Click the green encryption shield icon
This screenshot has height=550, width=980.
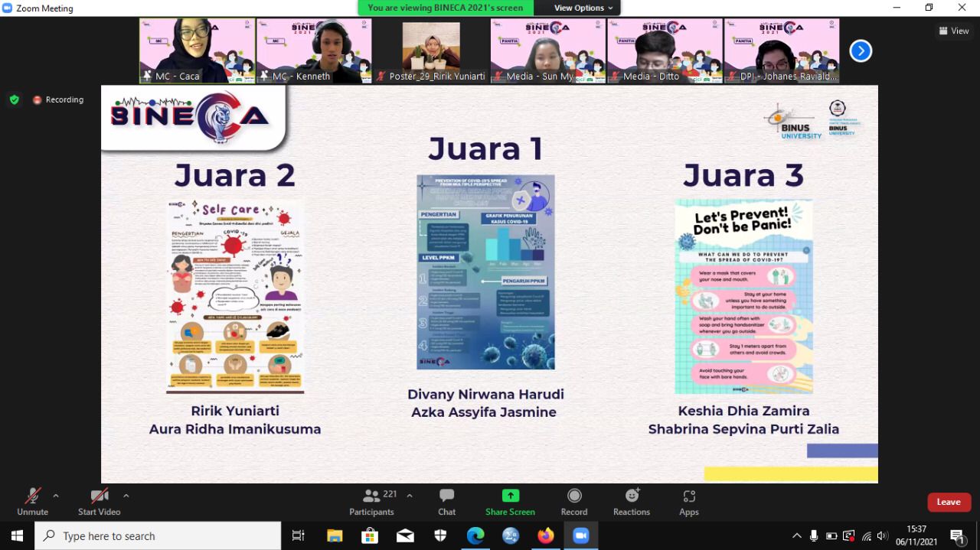click(14, 99)
